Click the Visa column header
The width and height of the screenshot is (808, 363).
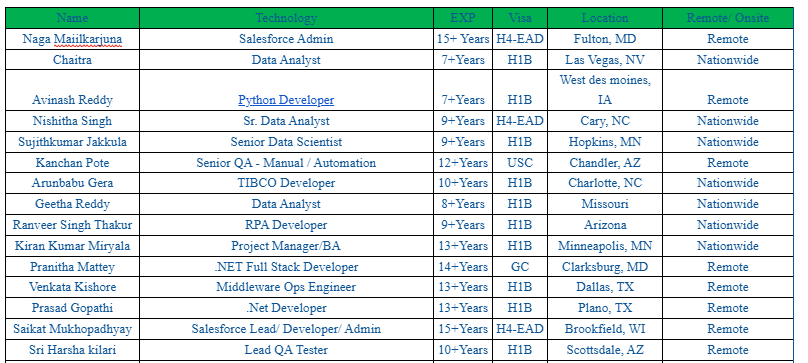pyautogui.click(x=520, y=18)
